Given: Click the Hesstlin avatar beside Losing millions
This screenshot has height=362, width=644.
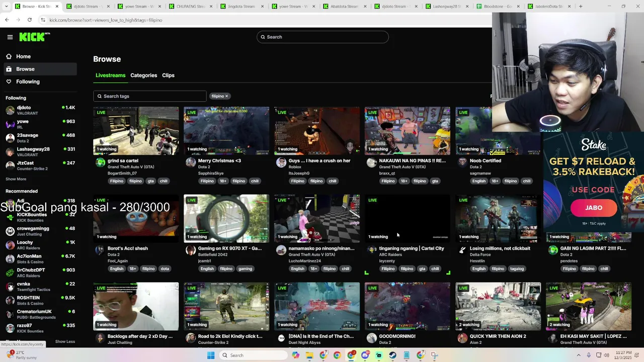Looking at the screenshot, I should (x=462, y=250).
